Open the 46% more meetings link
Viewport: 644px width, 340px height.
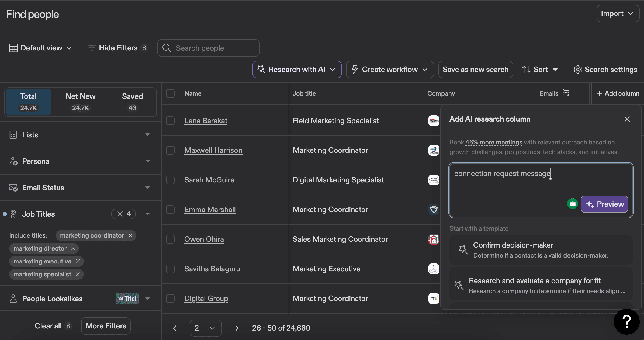pos(494,142)
